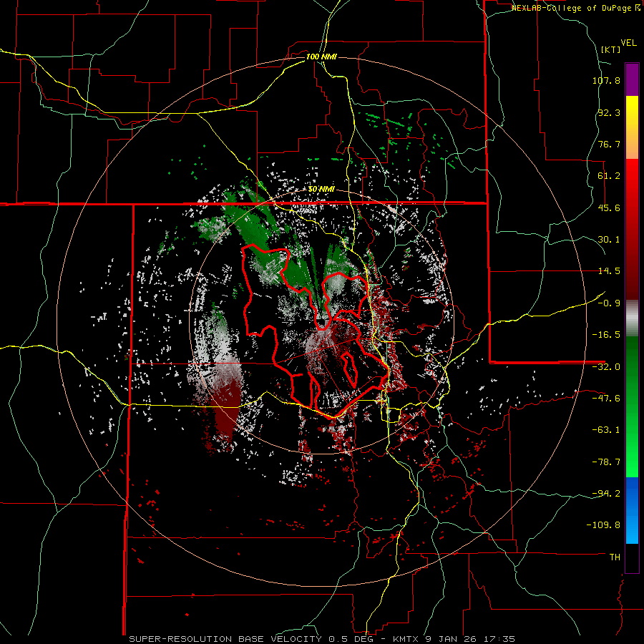The height and width of the screenshot is (644, 644).
Task: Click the gray near-zero segment of the color bar
Action: [x=632, y=318]
